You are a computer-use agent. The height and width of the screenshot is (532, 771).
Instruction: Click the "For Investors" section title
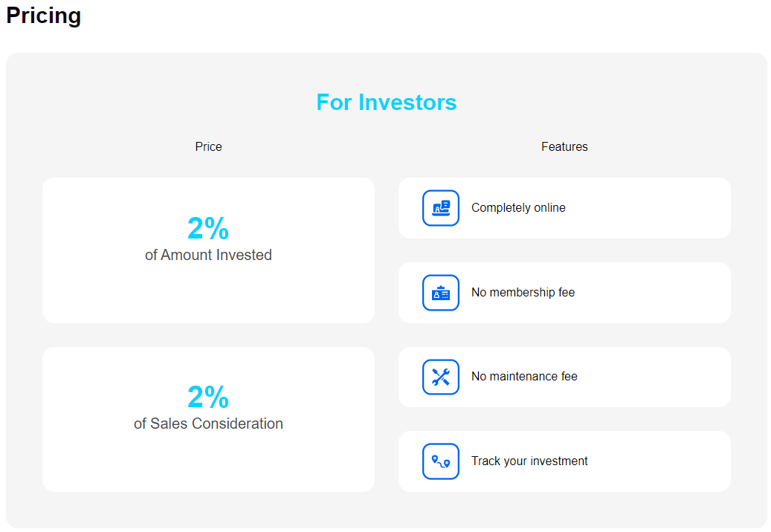coord(386,102)
